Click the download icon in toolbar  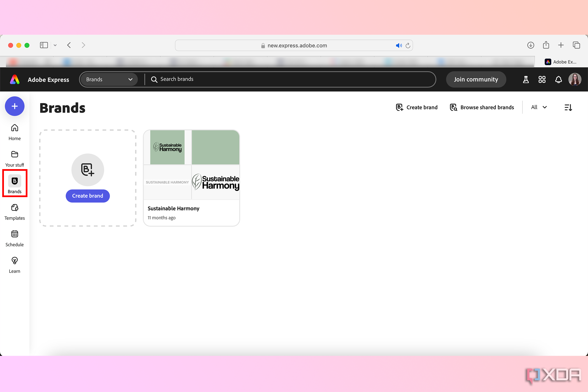point(531,45)
